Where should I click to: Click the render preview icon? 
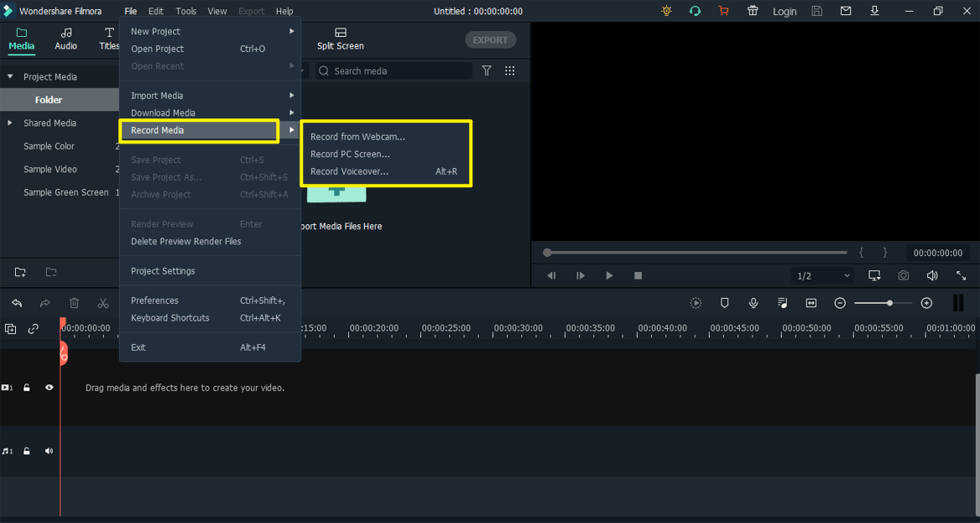(696, 303)
